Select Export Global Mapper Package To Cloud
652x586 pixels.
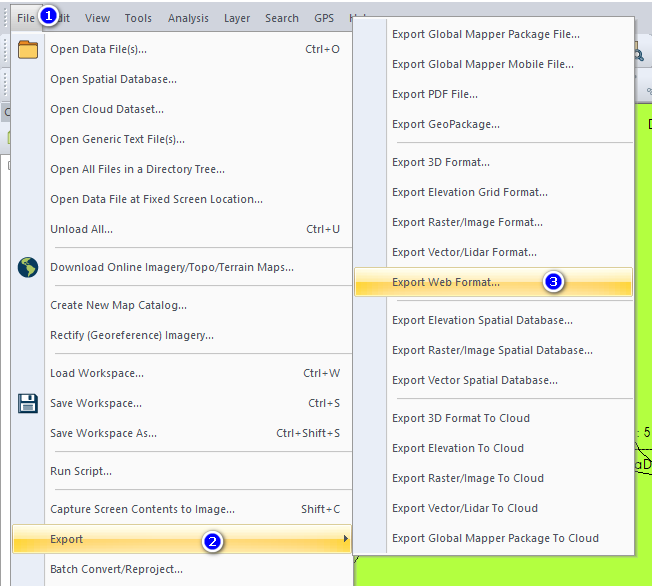click(494, 538)
